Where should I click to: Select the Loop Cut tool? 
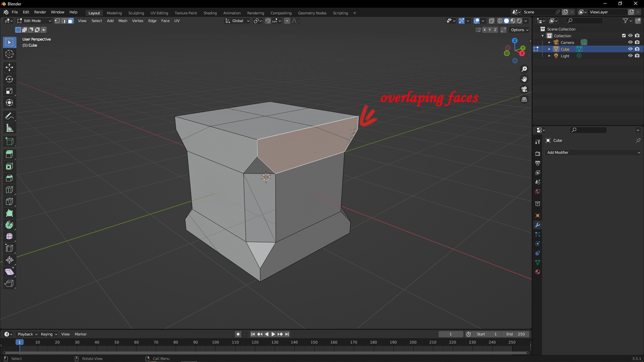pos(9,190)
